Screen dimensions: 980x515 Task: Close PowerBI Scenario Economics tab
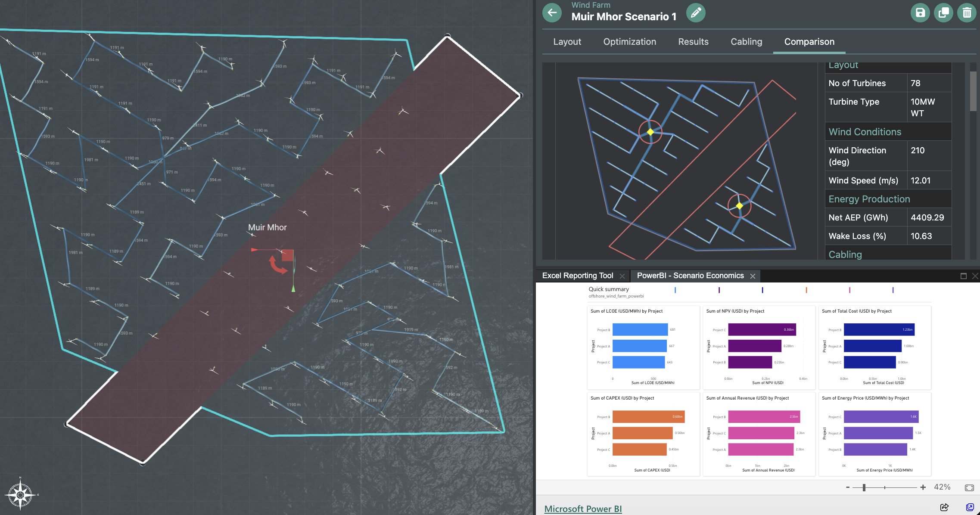tap(753, 276)
